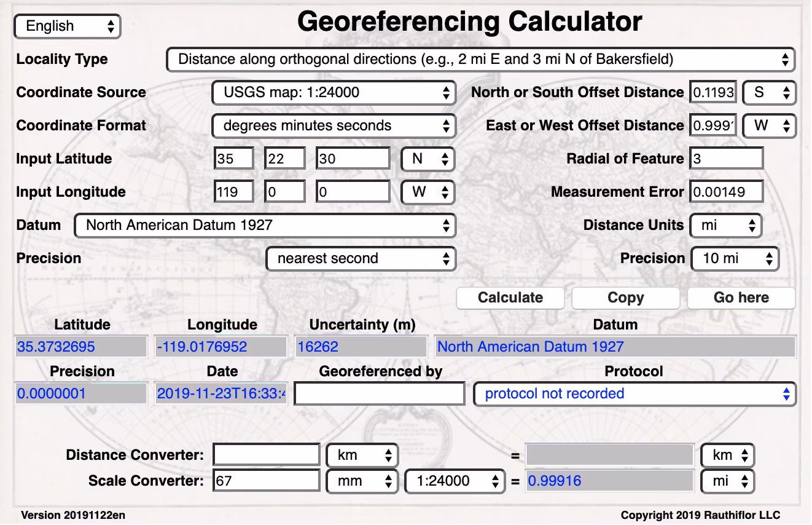Open the coordinate Precision dropdown showing nearest second
Viewport: 812px width, 525px height.
[361, 258]
